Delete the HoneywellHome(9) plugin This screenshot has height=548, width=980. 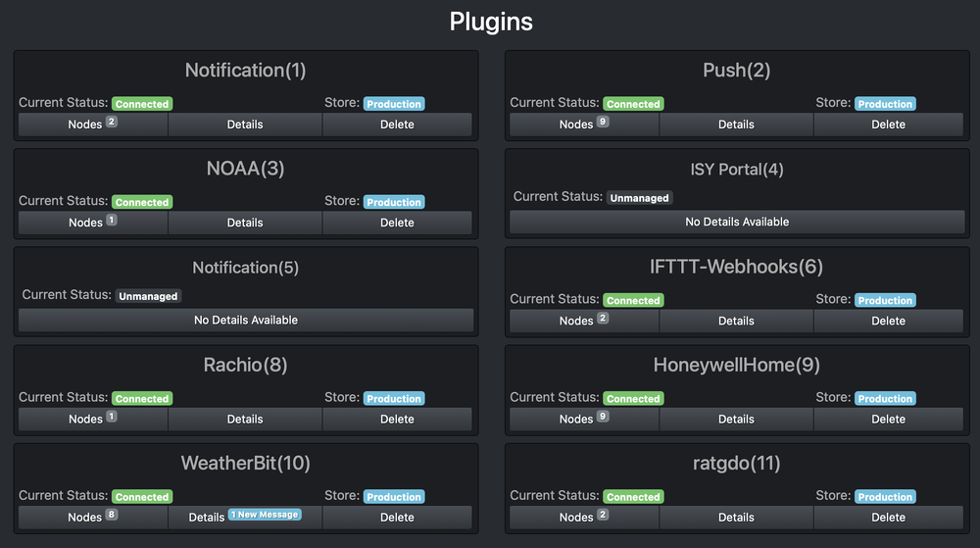(x=888, y=419)
